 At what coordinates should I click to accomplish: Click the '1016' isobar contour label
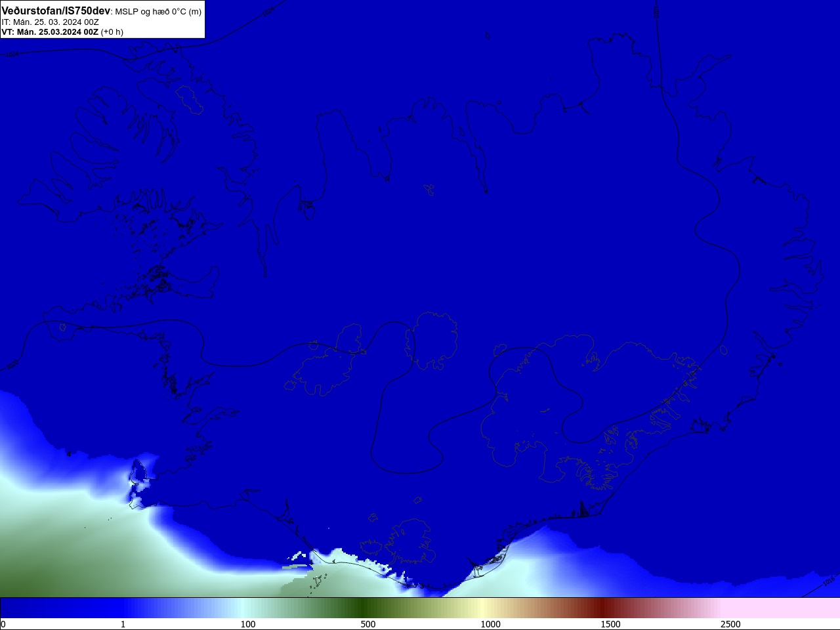pyautogui.click(x=828, y=580)
